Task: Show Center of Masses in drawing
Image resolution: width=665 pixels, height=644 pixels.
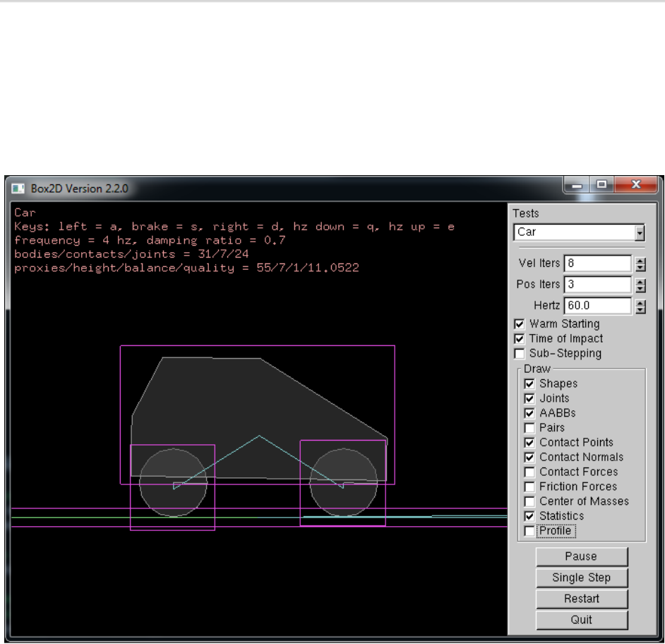Action: (x=529, y=501)
